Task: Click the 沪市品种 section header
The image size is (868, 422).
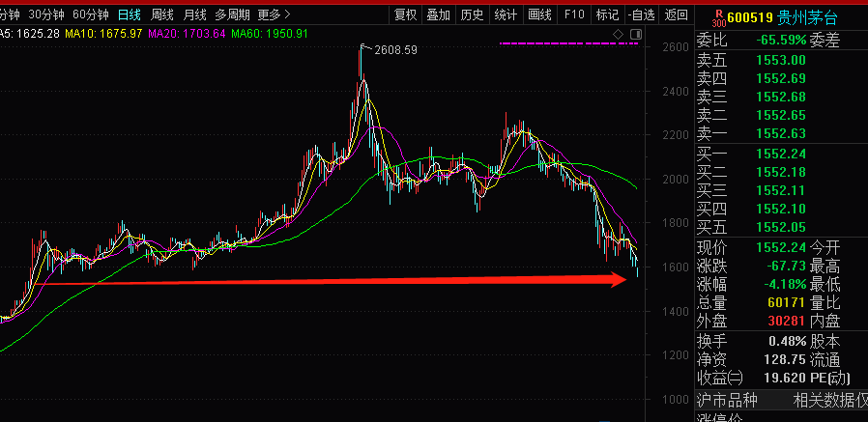Action: coord(728,400)
